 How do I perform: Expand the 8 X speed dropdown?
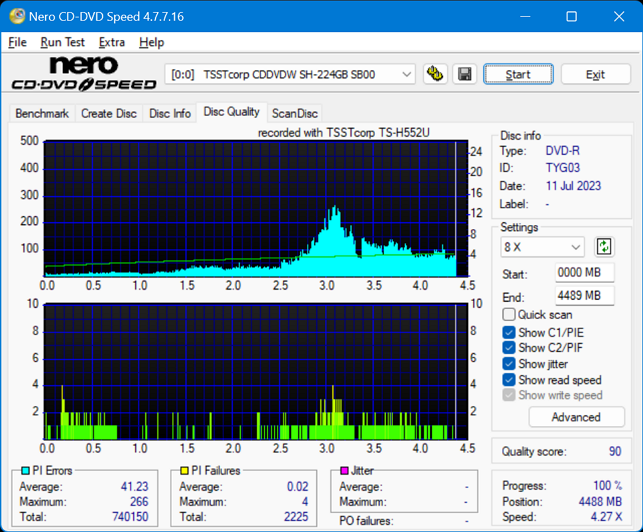coord(542,247)
